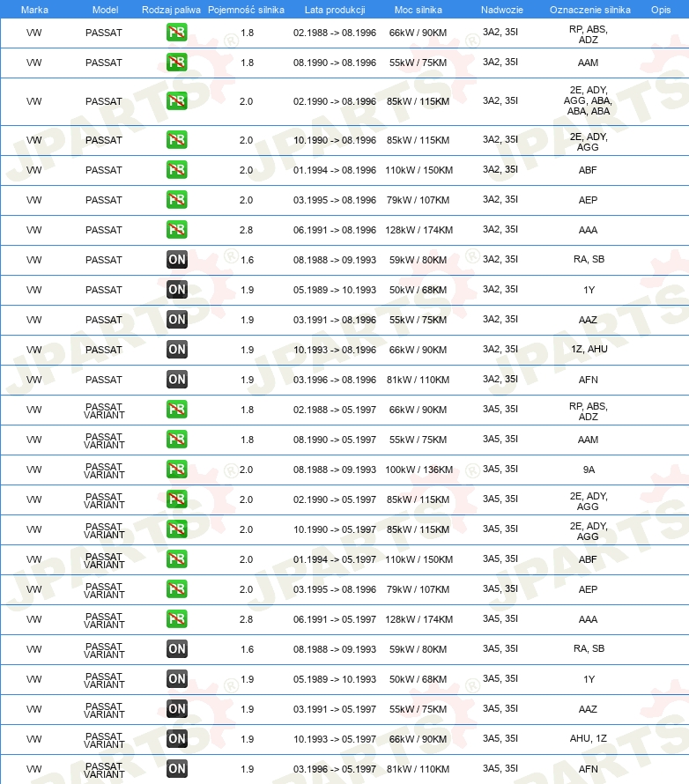Click the petrol icon in the PASSAT VARIANT 9A row
This screenshot has height=784, width=689.
tap(177, 470)
